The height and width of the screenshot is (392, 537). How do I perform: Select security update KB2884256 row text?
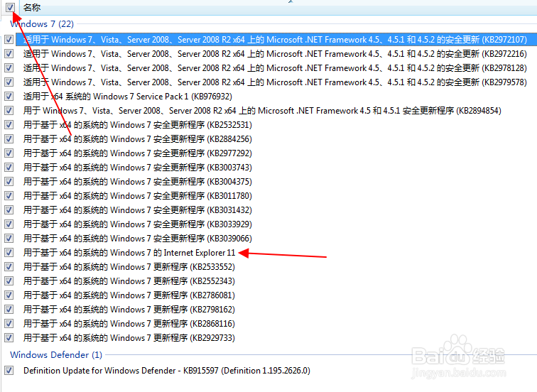pos(138,139)
